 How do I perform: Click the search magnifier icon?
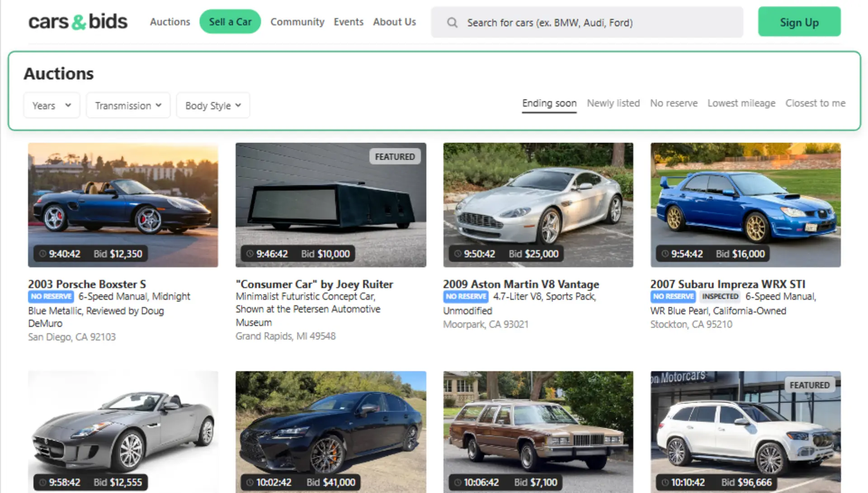(x=452, y=22)
